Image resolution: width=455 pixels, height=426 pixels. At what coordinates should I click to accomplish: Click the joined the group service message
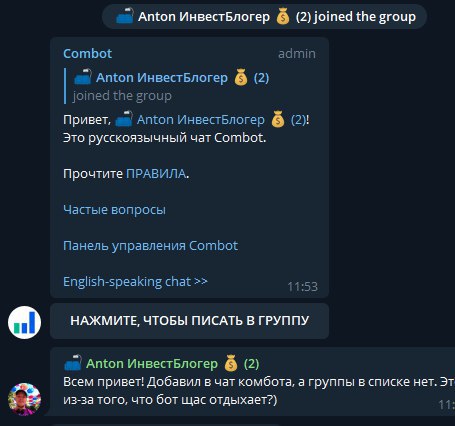[x=264, y=17]
